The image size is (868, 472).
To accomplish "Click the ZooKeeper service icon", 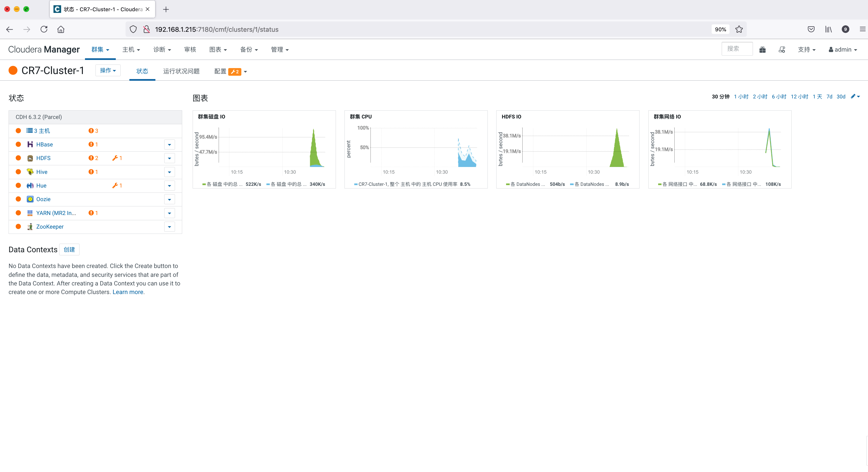I will [x=30, y=226].
